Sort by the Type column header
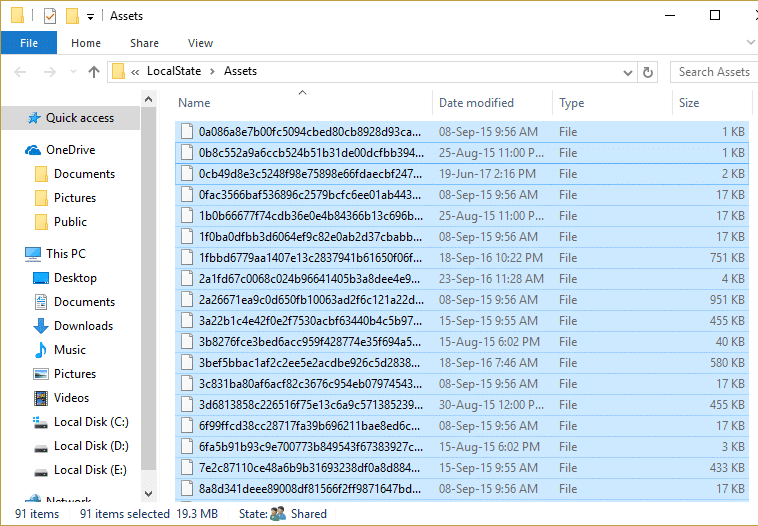The width and height of the screenshot is (758, 526). (x=612, y=103)
